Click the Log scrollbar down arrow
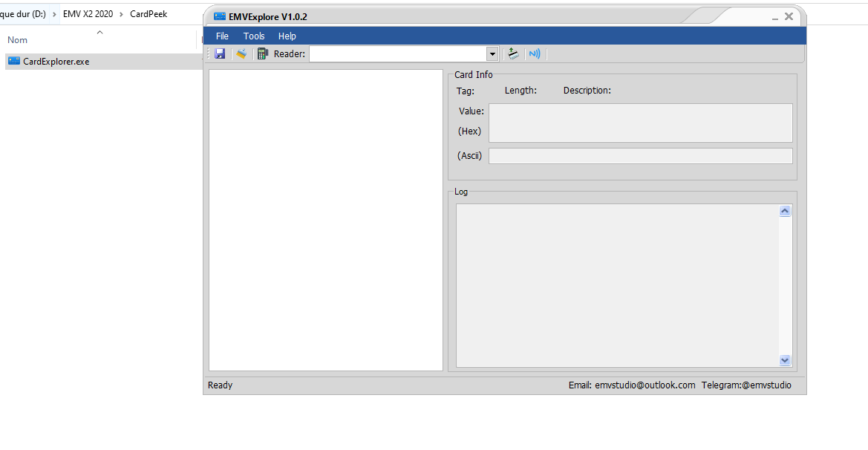This screenshot has height=450, width=868. [x=785, y=360]
